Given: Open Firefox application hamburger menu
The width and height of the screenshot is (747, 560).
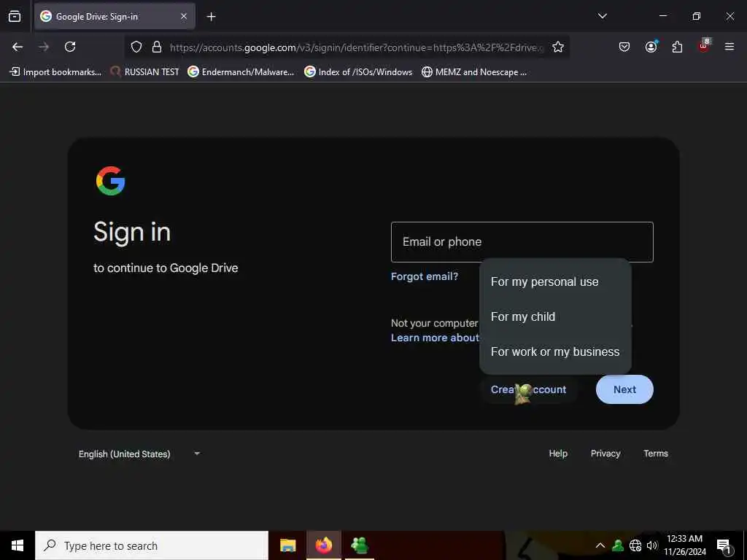Looking at the screenshot, I should point(729,47).
